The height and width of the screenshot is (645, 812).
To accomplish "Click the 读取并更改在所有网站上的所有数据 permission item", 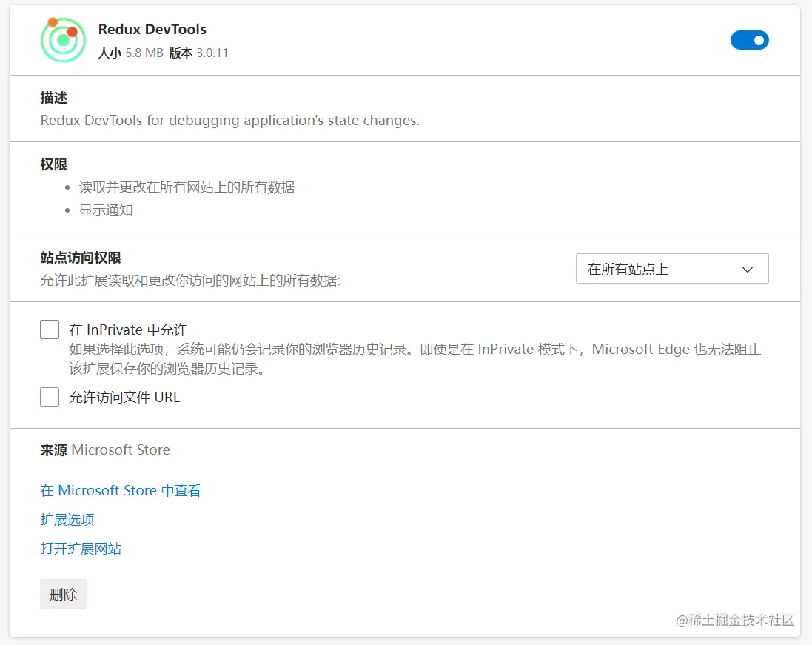I will pyautogui.click(x=187, y=187).
